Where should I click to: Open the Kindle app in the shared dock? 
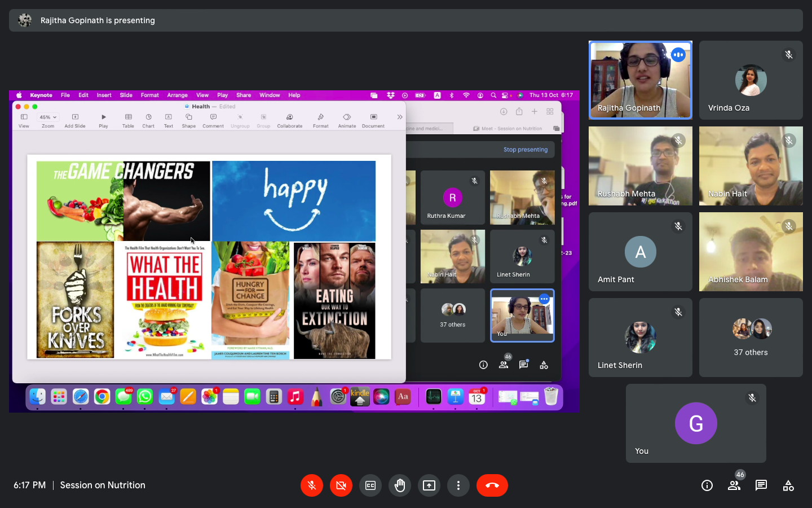pyautogui.click(x=360, y=397)
